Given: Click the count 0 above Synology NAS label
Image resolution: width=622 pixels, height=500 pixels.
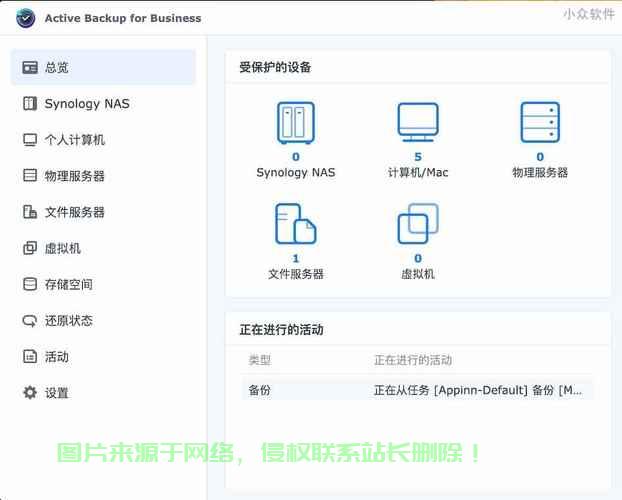Looking at the screenshot, I should [296, 157].
